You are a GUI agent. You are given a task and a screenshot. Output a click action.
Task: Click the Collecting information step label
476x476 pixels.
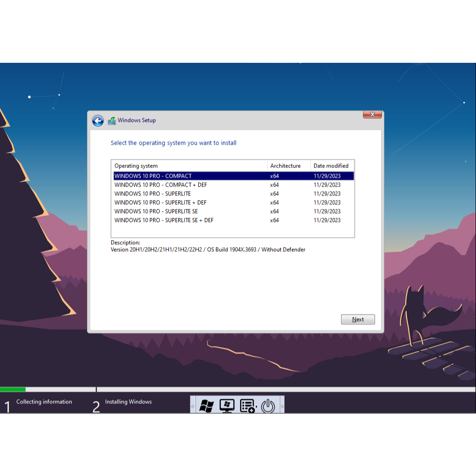pos(44,402)
